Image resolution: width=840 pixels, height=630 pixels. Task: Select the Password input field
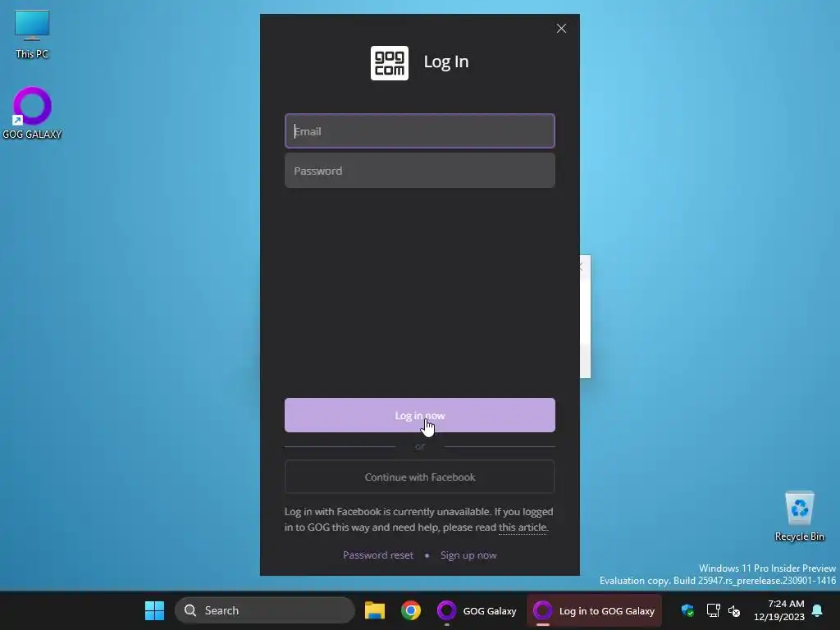pyautogui.click(x=419, y=171)
